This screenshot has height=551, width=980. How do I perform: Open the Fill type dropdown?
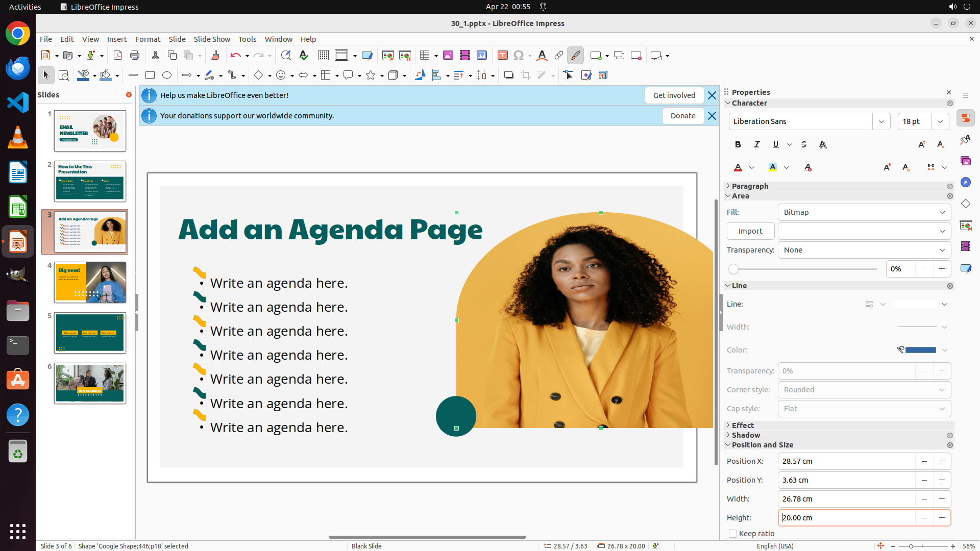point(864,212)
